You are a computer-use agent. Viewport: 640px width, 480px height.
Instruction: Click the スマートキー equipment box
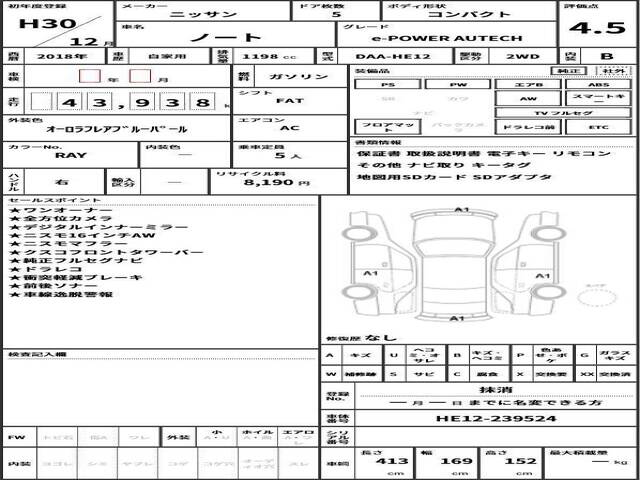coord(598,98)
